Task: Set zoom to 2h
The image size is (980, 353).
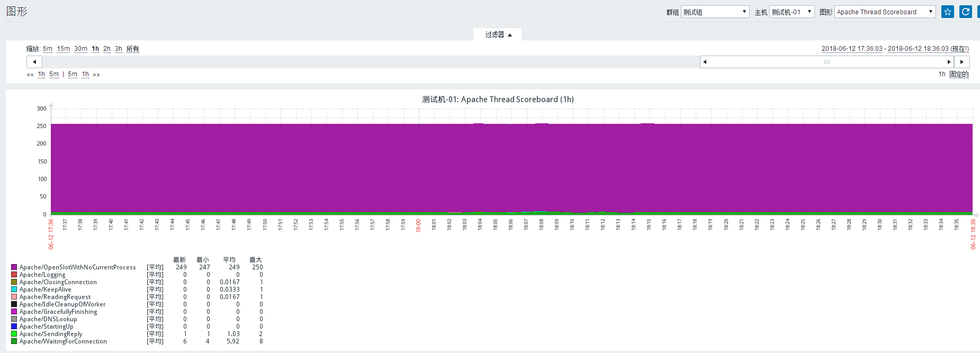Action: 107,49
